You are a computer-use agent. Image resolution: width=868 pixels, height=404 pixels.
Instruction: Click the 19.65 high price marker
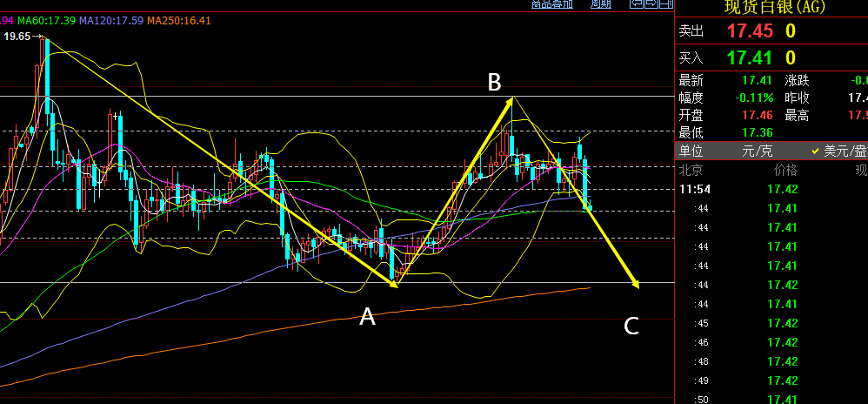click(x=17, y=37)
